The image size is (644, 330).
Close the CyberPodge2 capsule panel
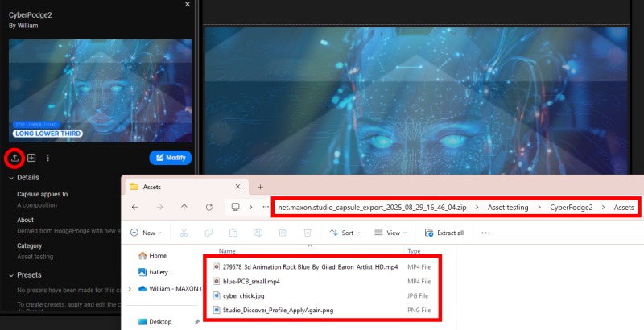[188, 4]
